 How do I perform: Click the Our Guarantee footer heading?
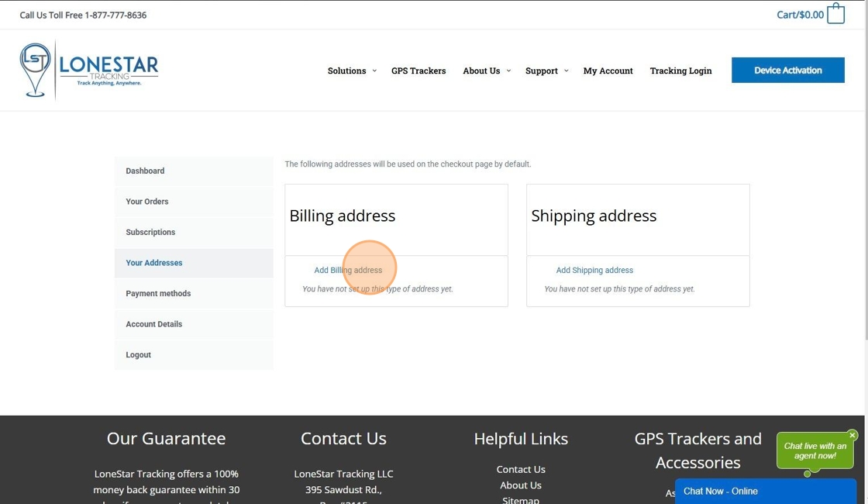[x=166, y=439]
